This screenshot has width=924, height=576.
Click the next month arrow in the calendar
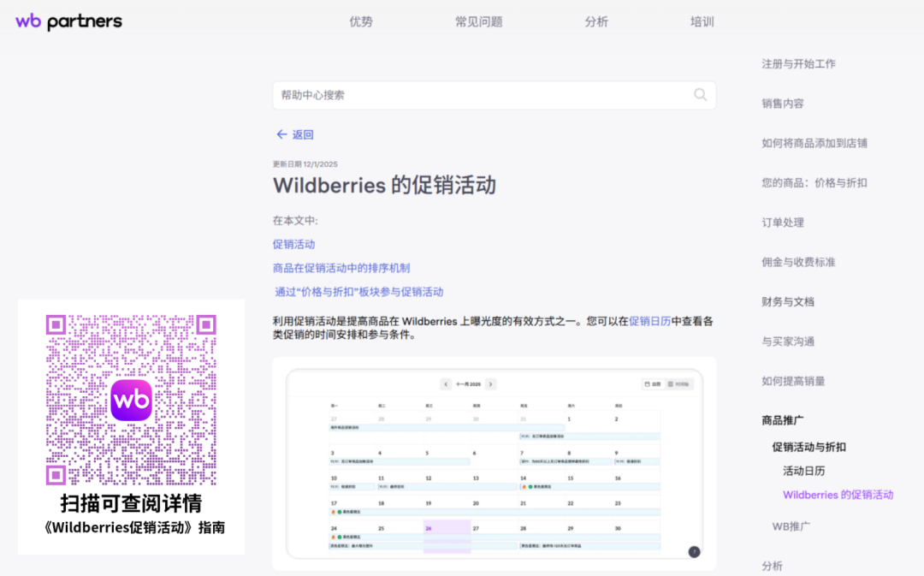(x=491, y=383)
